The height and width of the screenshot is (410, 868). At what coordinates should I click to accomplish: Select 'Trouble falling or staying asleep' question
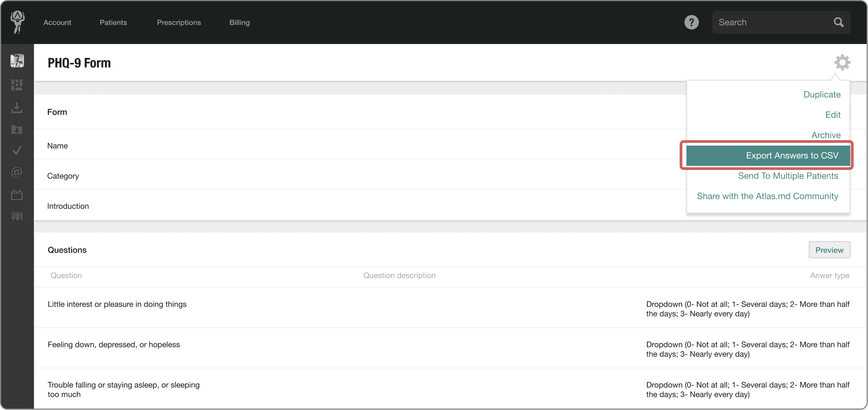[124, 390]
